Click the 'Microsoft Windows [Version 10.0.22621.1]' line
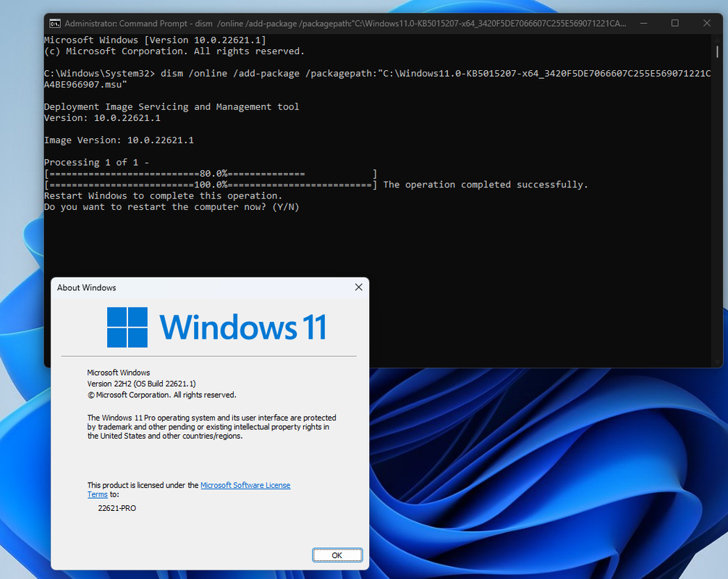Screen dimensions: 728x579 pos(155,40)
